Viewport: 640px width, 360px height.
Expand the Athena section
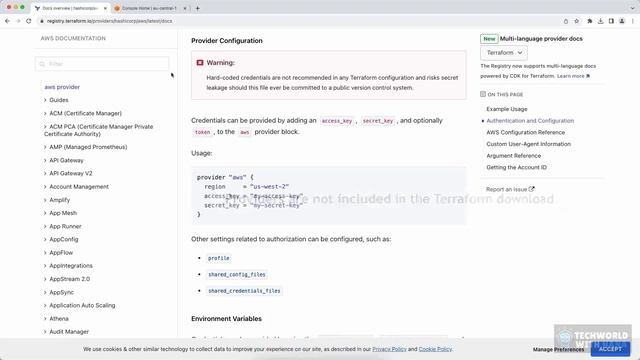(x=56, y=319)
